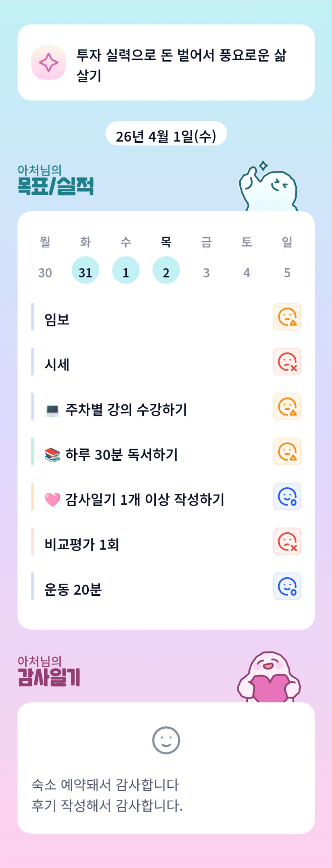Open the gratitude entry text 숙소 예약돼서 감사합니다
The width and height of the screenshot is (332, 868).
coord(106,784)
